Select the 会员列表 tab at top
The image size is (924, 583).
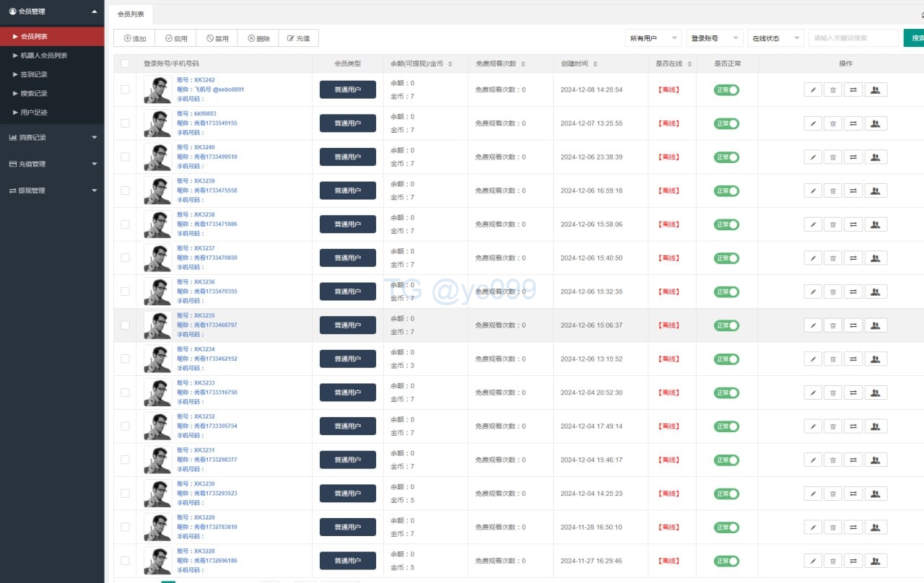(131, 14)
